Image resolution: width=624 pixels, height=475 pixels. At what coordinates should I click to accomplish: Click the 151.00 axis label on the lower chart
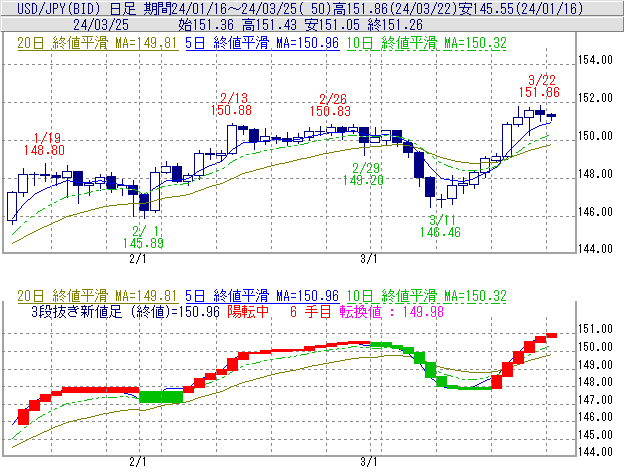(x=595, y=329)
